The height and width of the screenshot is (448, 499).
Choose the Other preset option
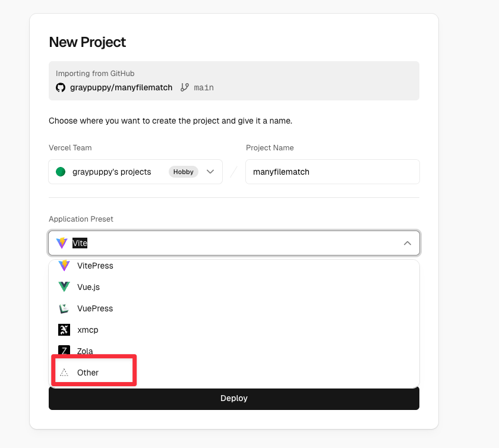(x=88, y=373)
